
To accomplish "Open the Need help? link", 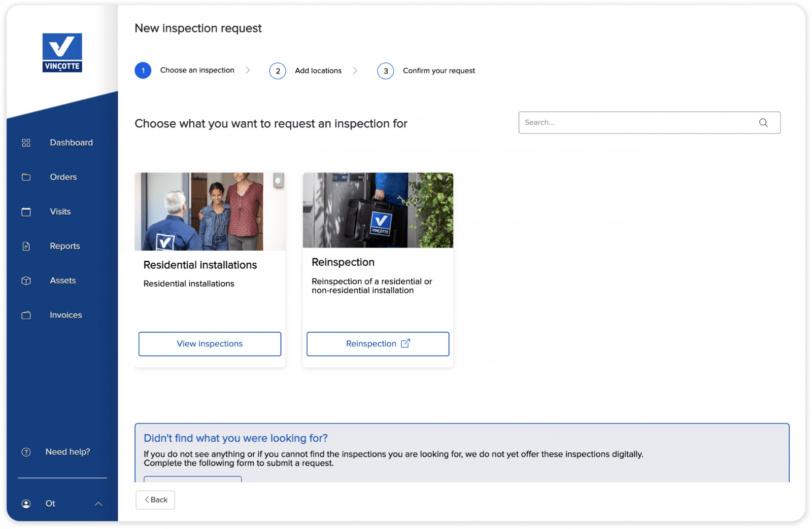I will point(67,451).
